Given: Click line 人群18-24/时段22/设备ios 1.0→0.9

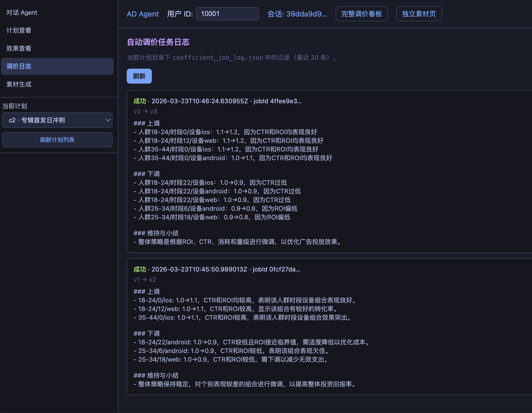Looking at the screenshot, I should pos(210,183).
